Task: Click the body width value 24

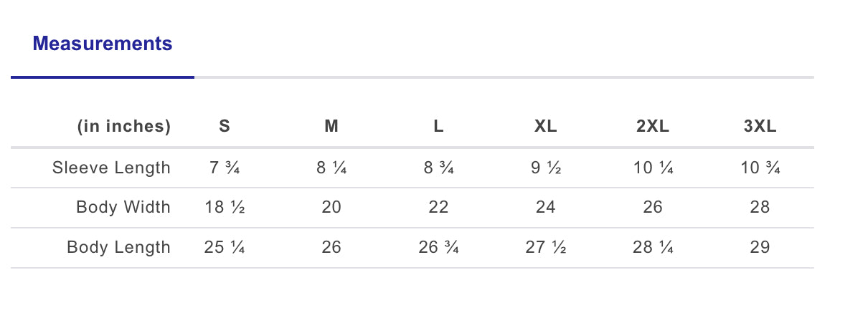Action: coord(545,208)
